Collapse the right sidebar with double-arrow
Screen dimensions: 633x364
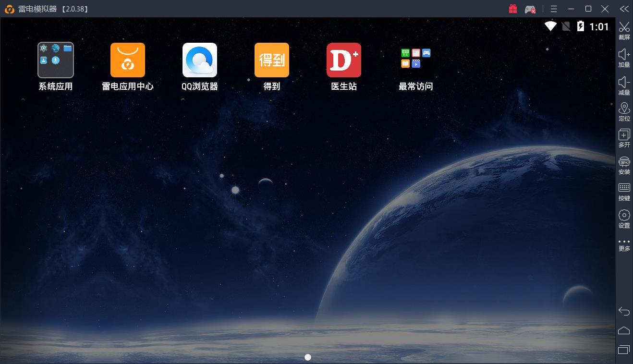click(624, 9)
